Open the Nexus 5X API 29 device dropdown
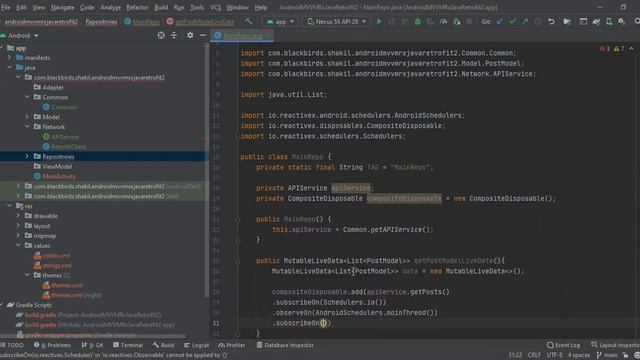 [x=337, y=21]
